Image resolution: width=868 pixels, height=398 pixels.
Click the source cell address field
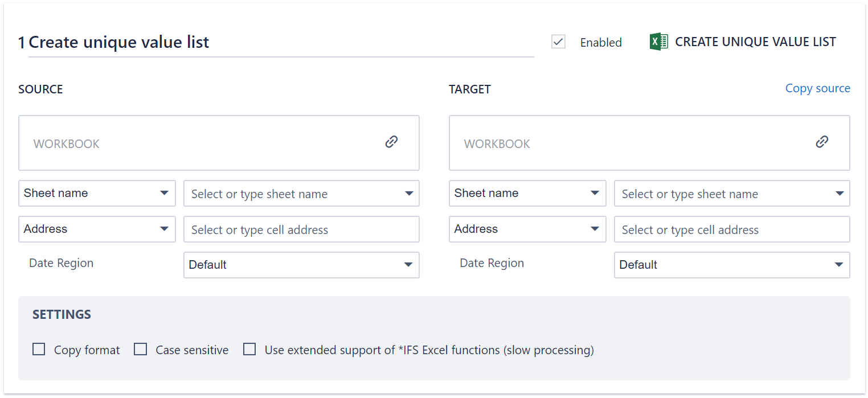coord(301,229)
